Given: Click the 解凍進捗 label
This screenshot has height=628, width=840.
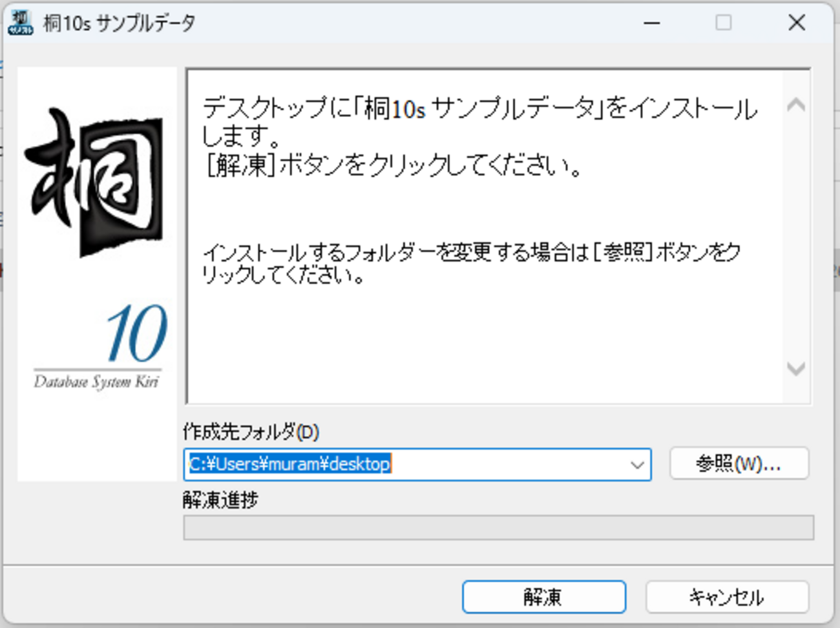Looking at the screenshot, I should click(x=221, y=500).
